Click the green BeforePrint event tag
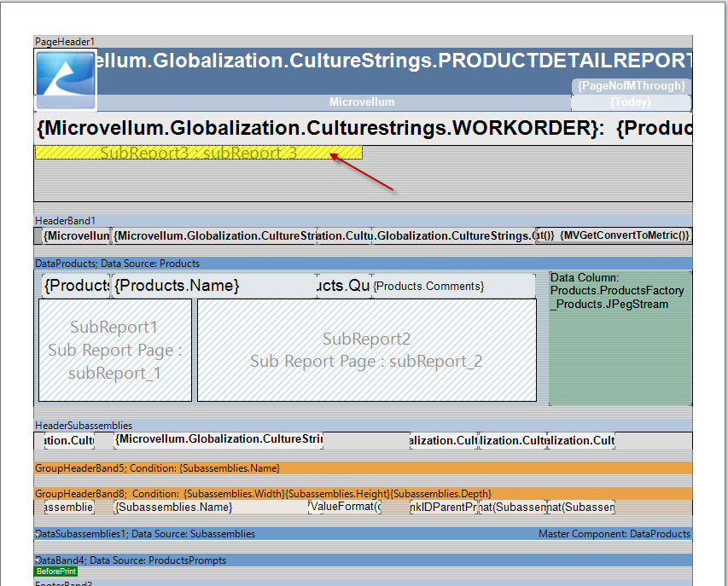Screen dimensions: 728x586 click(x=55, y=571)
